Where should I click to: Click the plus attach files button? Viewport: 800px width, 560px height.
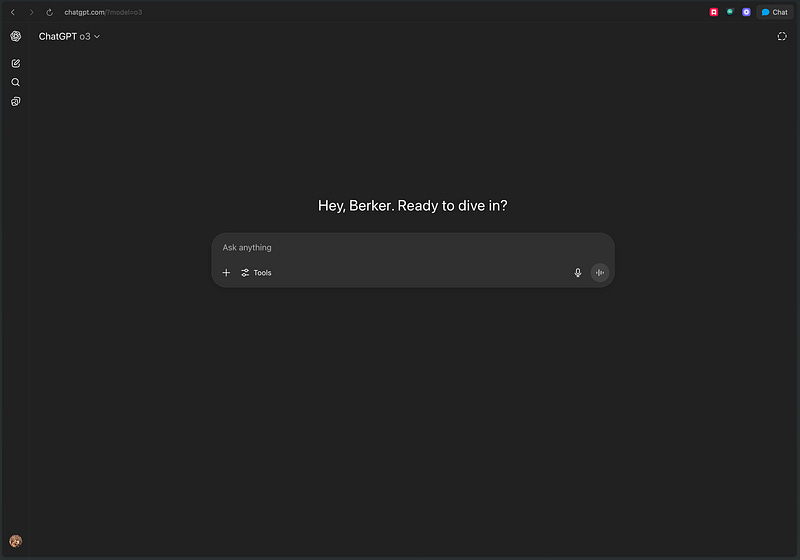(x=226, y=273)
